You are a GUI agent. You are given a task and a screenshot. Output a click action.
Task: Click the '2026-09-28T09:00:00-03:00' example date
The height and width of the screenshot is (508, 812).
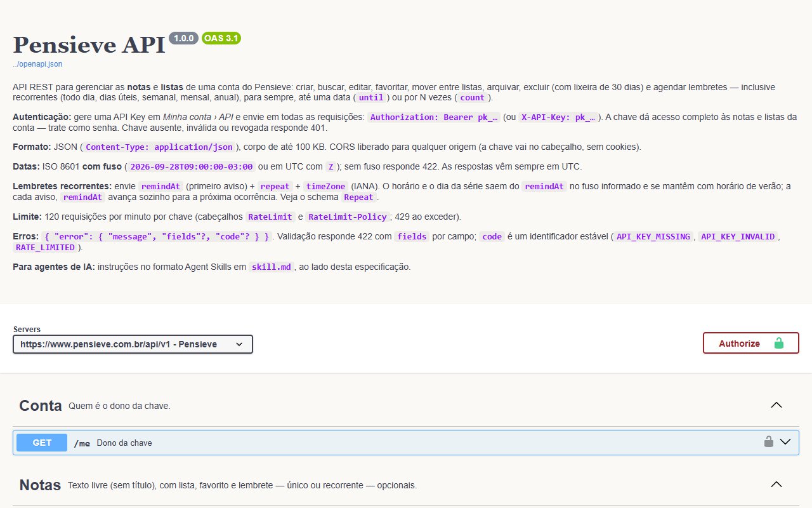[192, 167]
